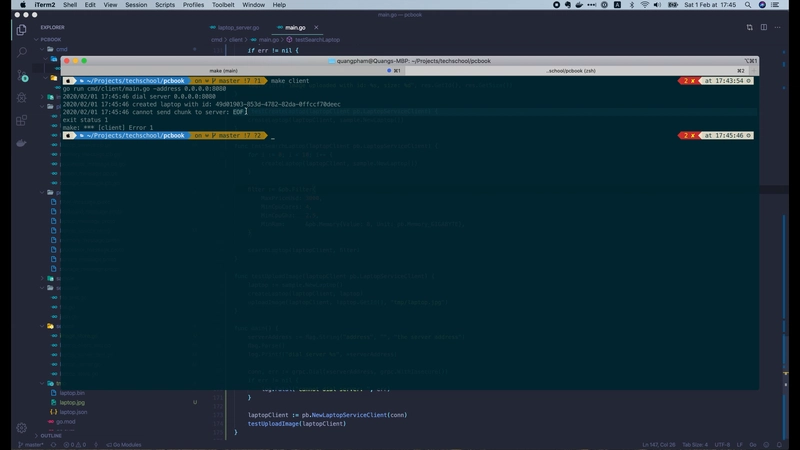The height and width of the screenshot is (450, 800).
Task: Click the main.go breadcrumb in the editor
Action: coord(265,39)
